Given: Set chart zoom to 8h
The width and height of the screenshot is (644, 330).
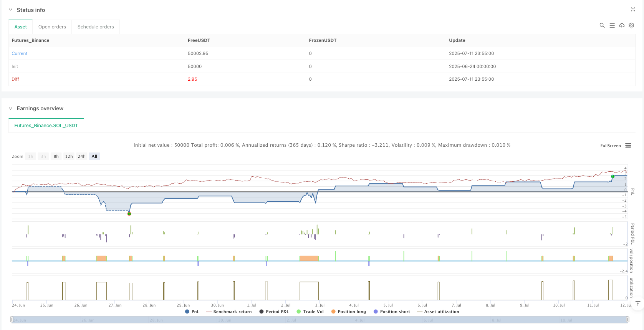Looking at the screenshot, I should pyautogui.click(x=56, y=156).
